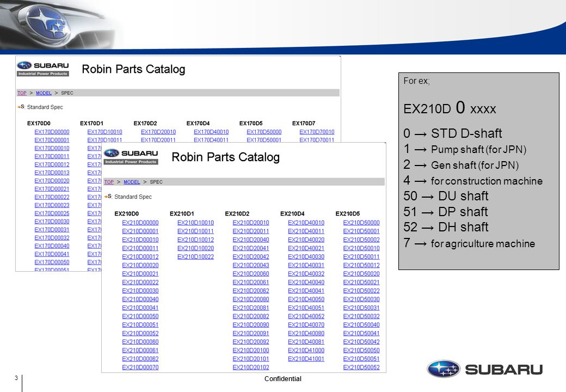Click the EX210D10010 link
This screenshot has width=566, height=392.
[x=195, y=223]
